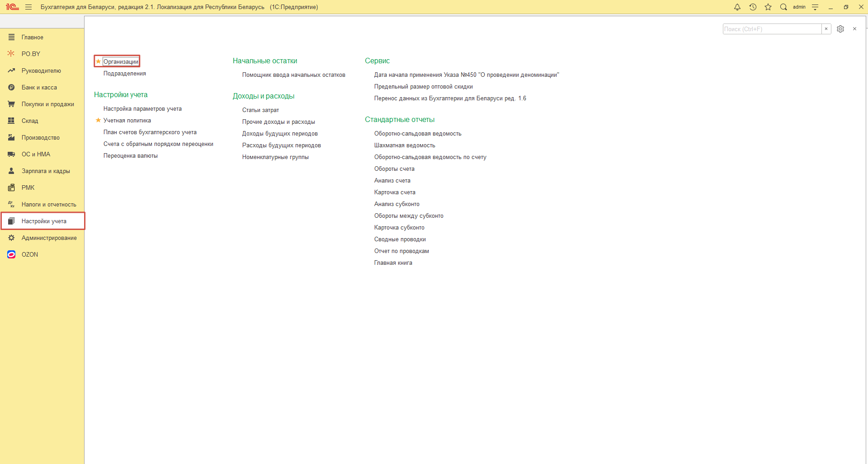The width and height of the screenshot is (868, 464).
Task: Open Счета с обратным порядком переоценки
Action: (x=158, y=144)
